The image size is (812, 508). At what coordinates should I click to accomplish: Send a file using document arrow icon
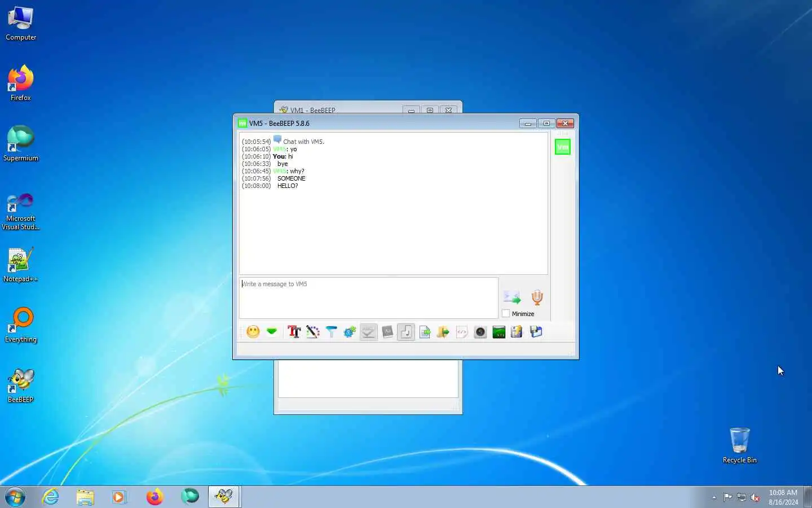click(x=425, y=332)
